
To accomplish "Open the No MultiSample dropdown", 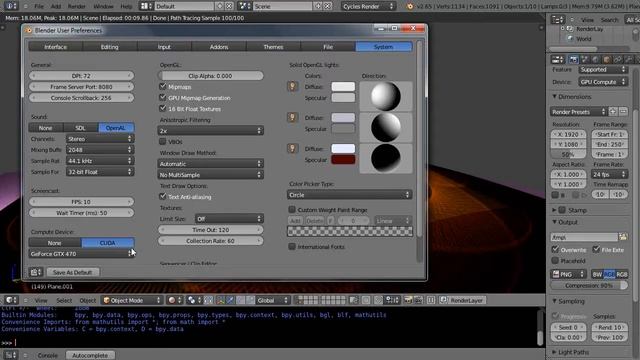I will coord(211,175).
